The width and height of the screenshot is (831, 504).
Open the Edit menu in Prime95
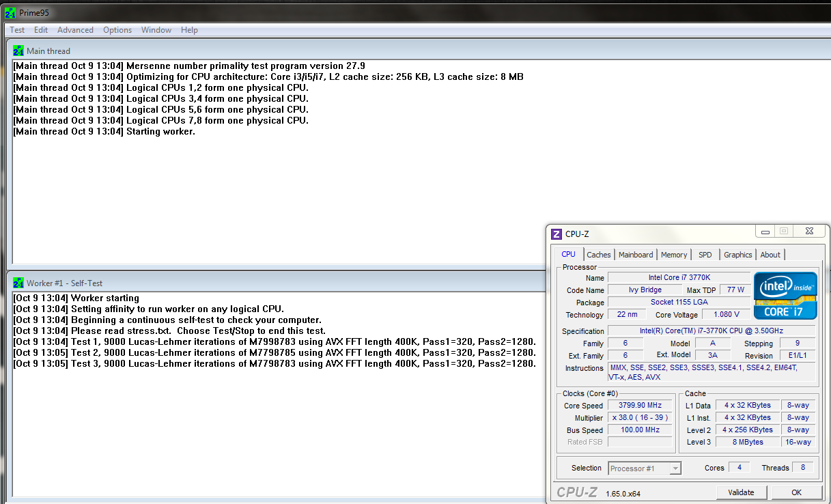point(41,30)
